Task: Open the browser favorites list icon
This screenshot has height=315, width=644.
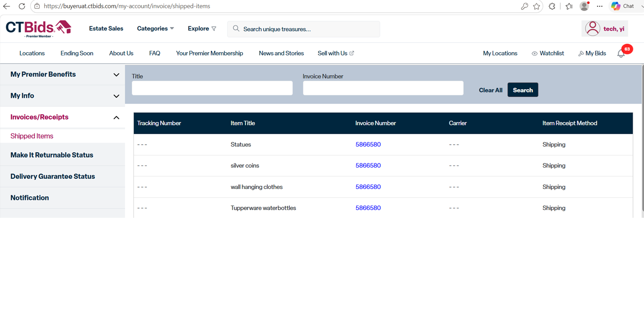Action: (x=569, y=6)
